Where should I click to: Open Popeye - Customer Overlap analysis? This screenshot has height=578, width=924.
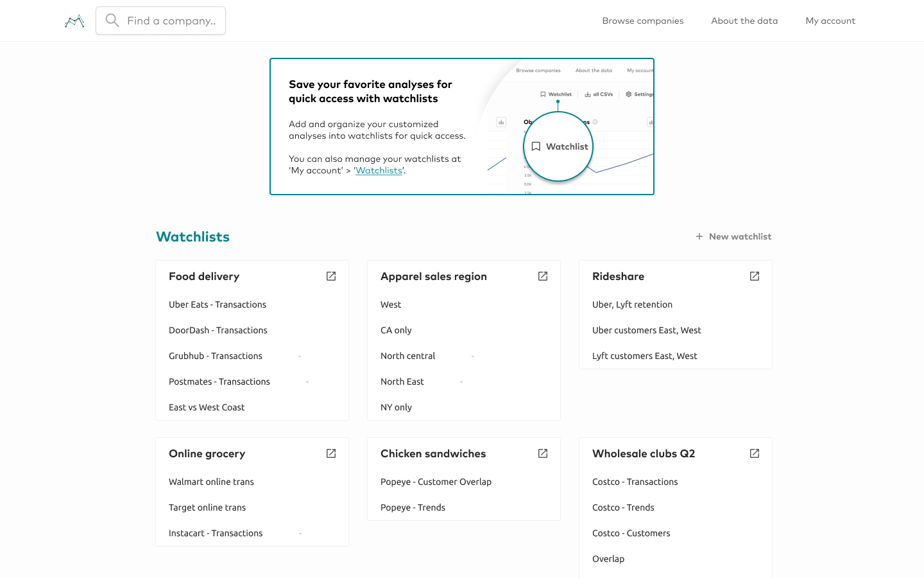(x=436, y=482)
